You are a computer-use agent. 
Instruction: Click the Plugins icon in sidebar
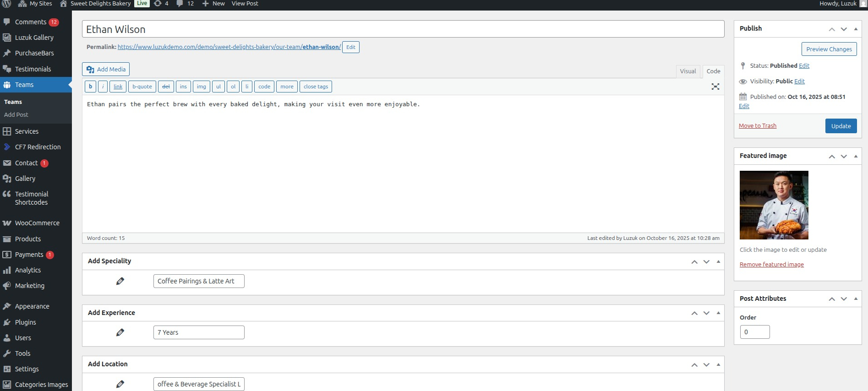pyautogui.click(x=7, y=322)
